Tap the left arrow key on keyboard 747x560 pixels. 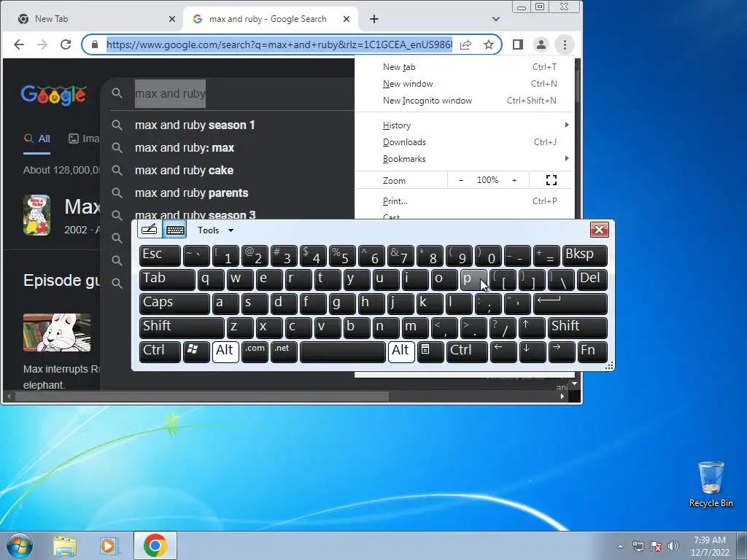(x=503, y=351)
